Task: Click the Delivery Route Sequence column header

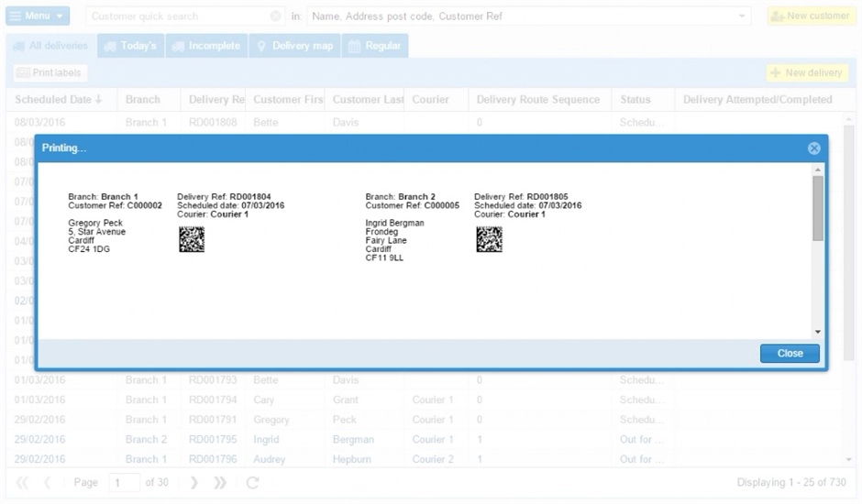Action: 539,100
